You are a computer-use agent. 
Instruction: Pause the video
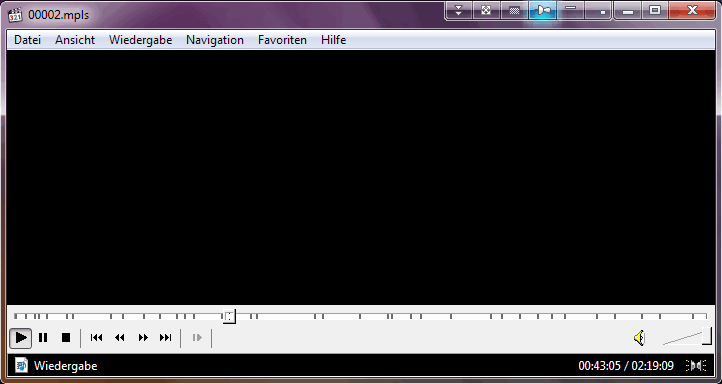tap(43, 338)
